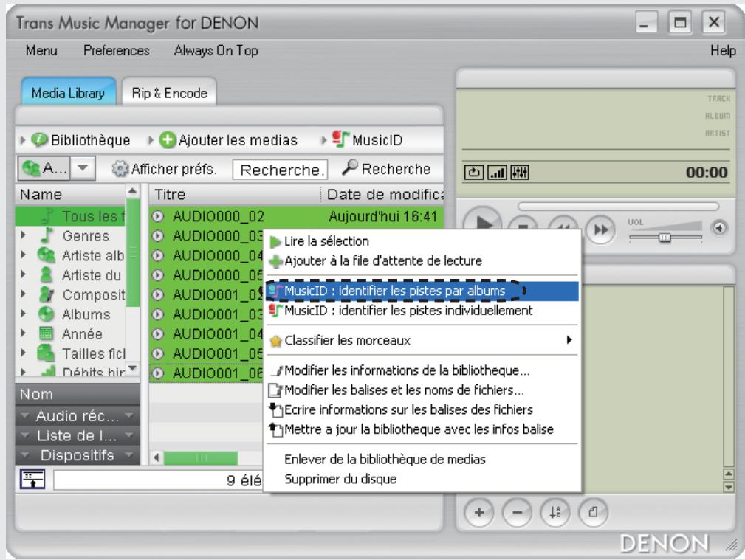
Task: Switch to Rip & Encode tab
Action: [169, 92]
